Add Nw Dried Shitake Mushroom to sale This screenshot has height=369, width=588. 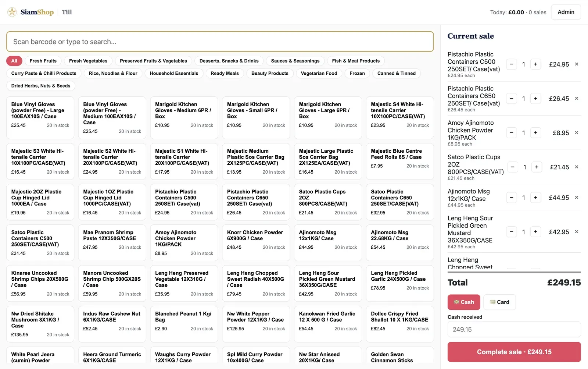tap(40, 324)
